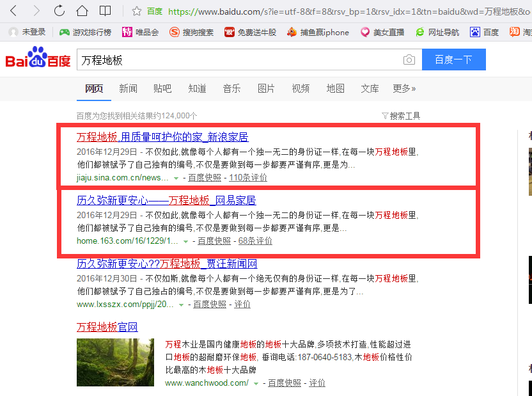Click the browser forward arrow

[36, 11]
